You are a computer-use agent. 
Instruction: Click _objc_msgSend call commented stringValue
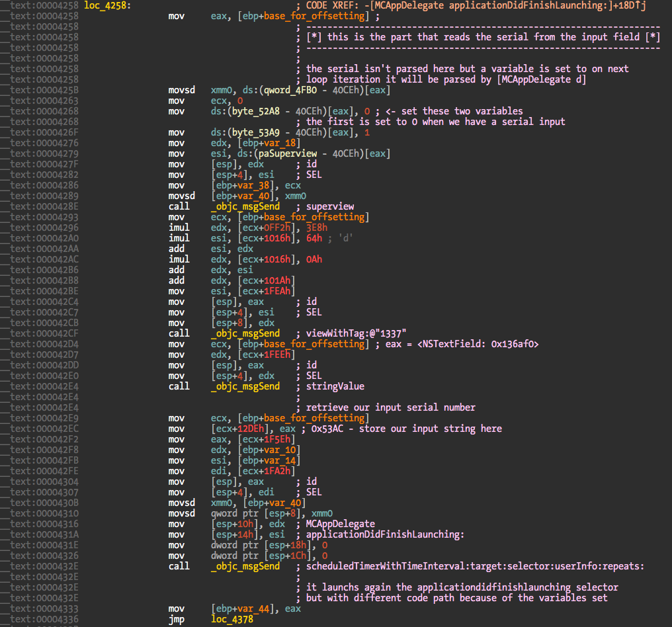(x=245, y=386)
